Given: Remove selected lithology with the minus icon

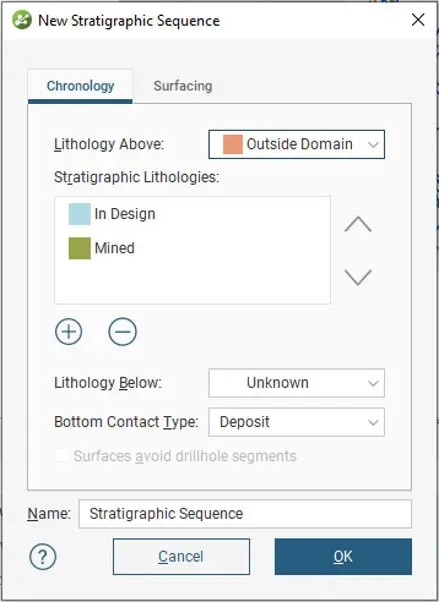Looking at the screenshot, I should point(122,331).
